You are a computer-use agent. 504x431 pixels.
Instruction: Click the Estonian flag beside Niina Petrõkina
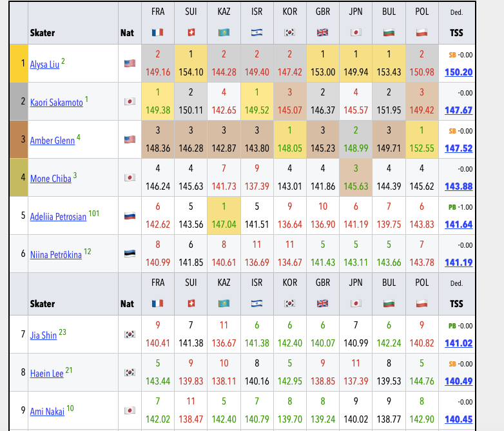[129, 254]
